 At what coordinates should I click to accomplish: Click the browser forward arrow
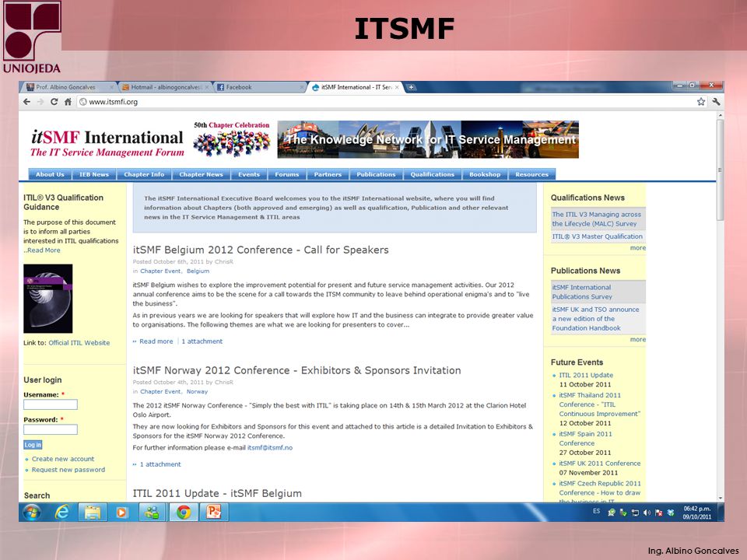[40, 101]
